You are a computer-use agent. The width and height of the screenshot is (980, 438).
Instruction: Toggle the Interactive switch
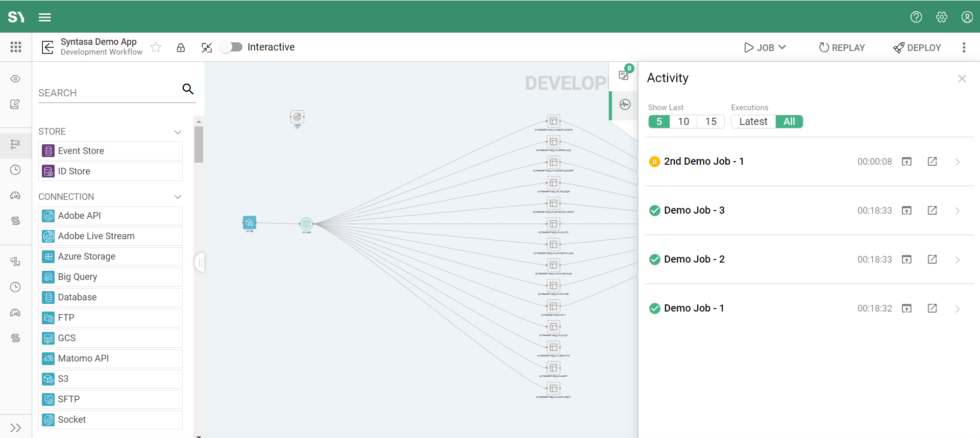pos(232,47)
